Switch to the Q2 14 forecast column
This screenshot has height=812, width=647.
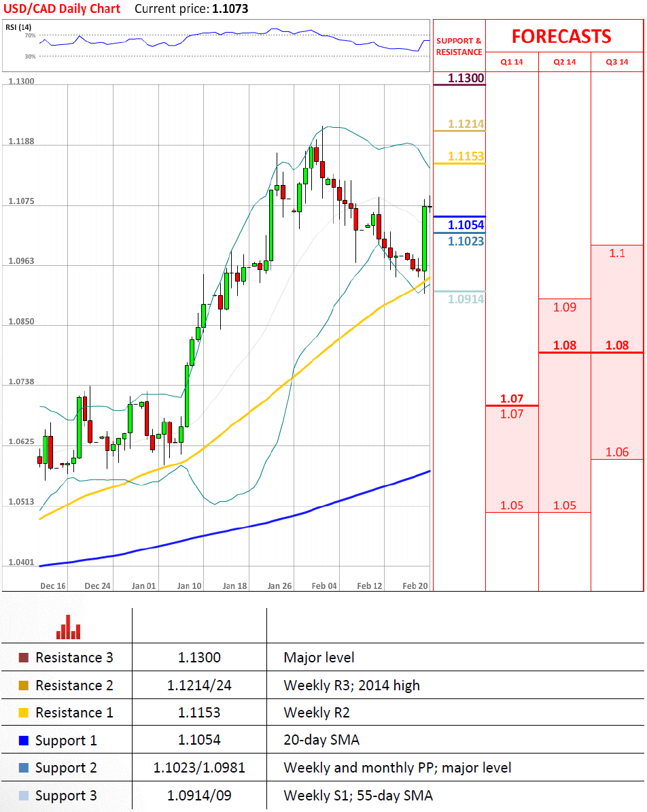pyautogui.click(x=565, y=62)
